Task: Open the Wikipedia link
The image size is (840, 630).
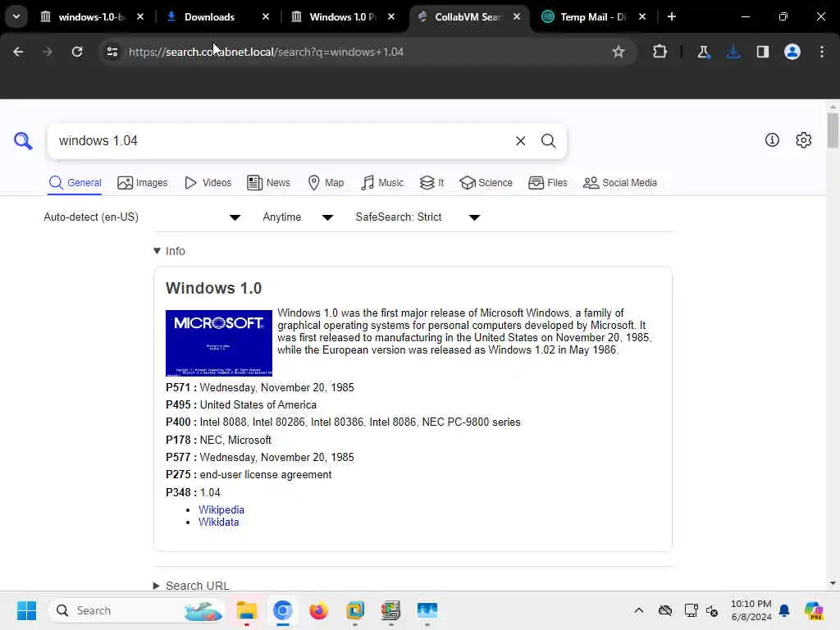Action: (221, 509)
